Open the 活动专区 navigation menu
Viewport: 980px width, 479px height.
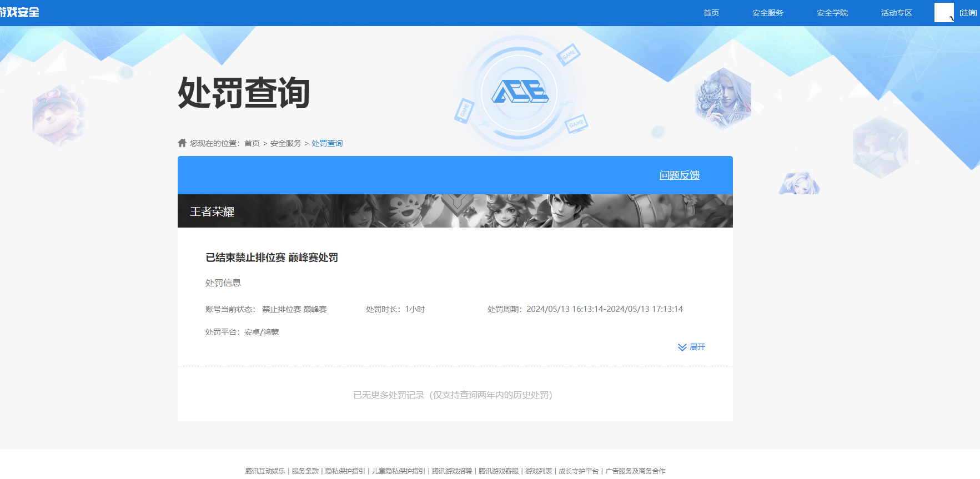coord(897,13)
